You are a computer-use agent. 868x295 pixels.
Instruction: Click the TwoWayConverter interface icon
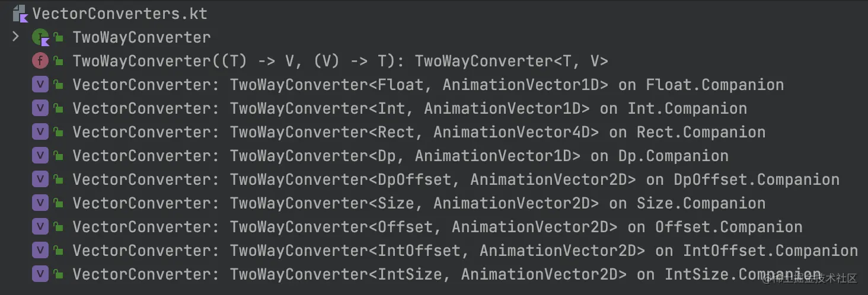click(x=40, y=38)
